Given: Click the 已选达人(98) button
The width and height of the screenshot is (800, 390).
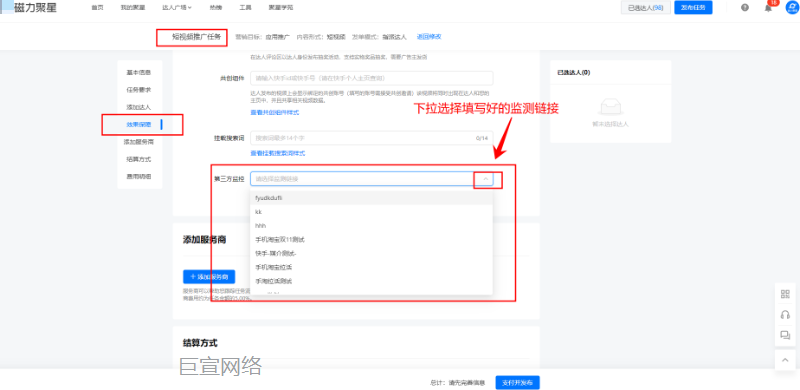Looking at the screenshot, I should tap(645, 8).
